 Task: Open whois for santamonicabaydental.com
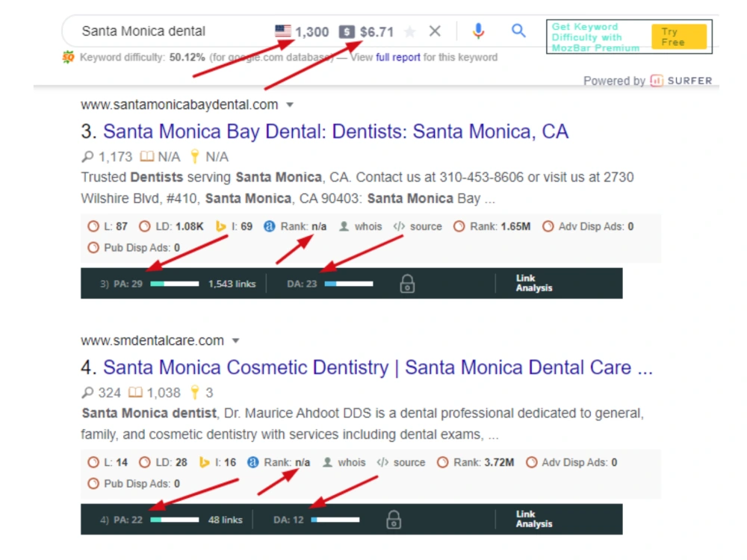[360, 227]
